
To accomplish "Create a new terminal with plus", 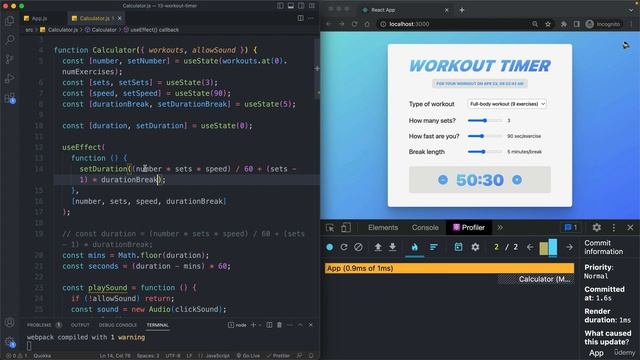I will (253, 325).
